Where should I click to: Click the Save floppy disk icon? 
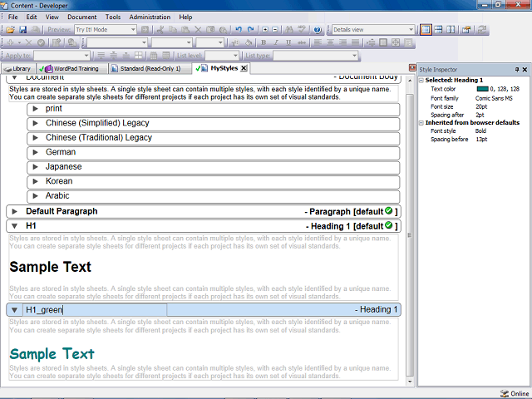coord(22,30)
